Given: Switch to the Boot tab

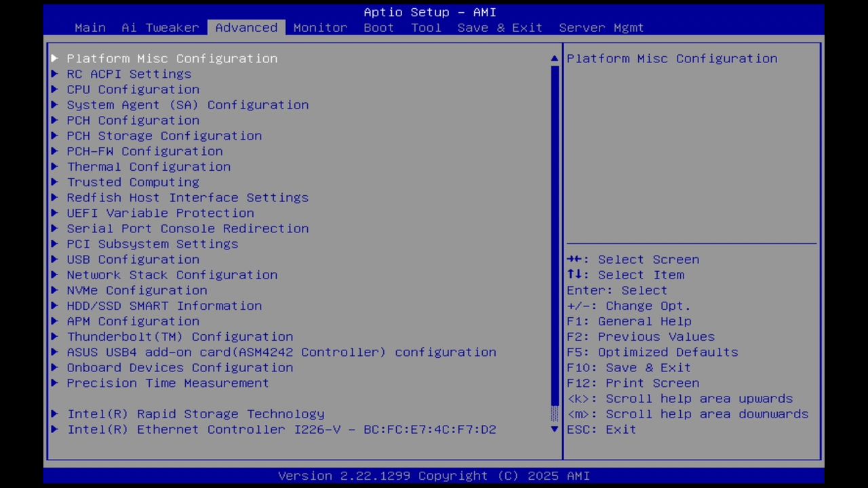Looking at the screenshot, I should [378, 27].
